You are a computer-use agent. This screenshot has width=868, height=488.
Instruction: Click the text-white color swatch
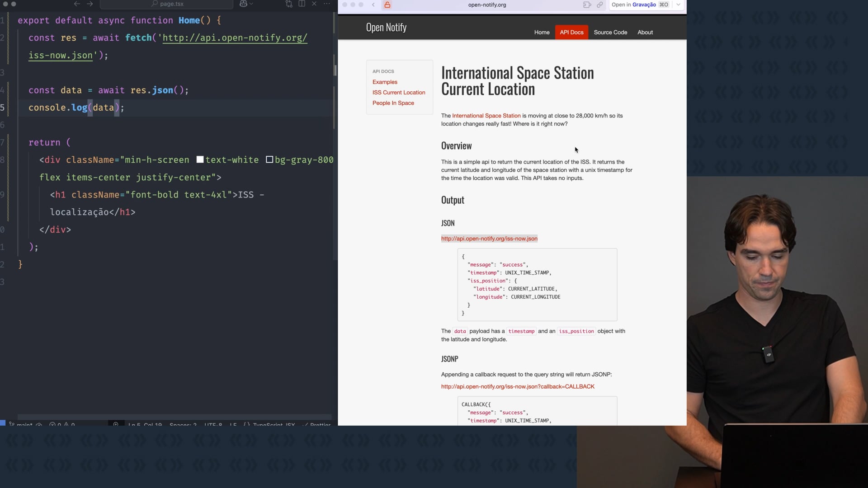pyautogui.click(x=200, y=160)
